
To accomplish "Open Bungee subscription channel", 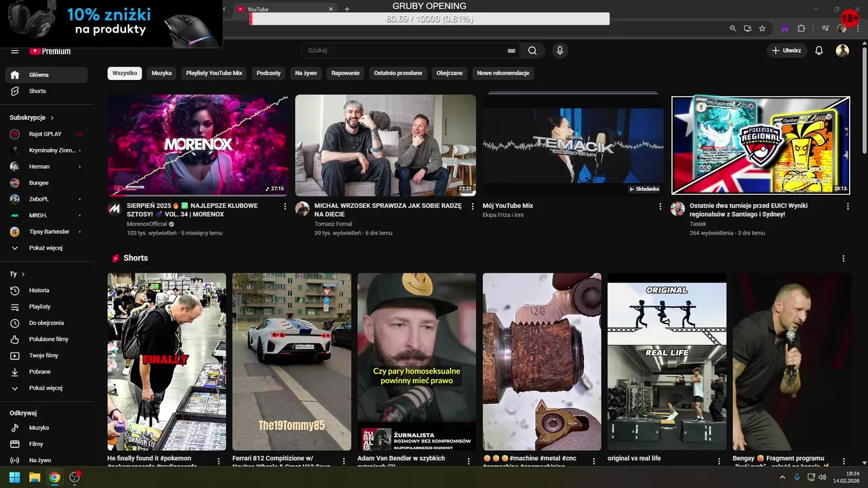I will [47, 183].
